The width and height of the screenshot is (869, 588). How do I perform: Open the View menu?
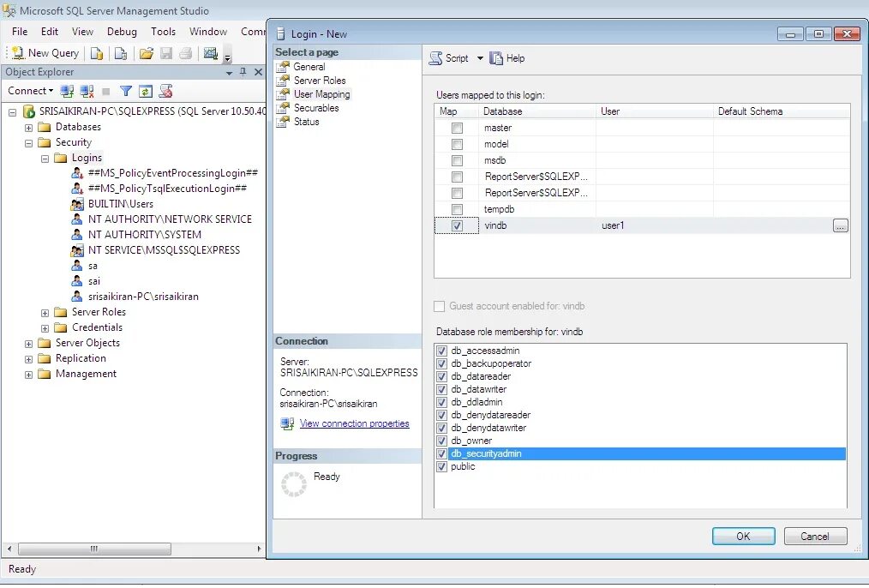click(x=82, y=32)
